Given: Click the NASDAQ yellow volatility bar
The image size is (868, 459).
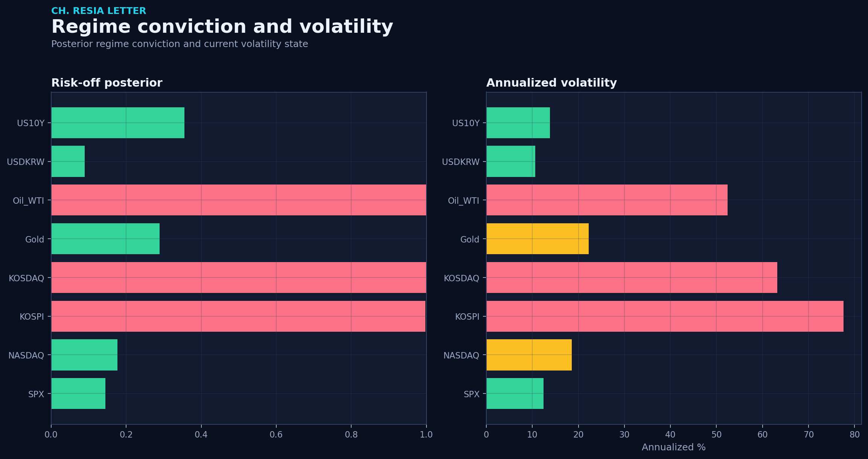Looking at the screenshot, I should coord(529,355).
